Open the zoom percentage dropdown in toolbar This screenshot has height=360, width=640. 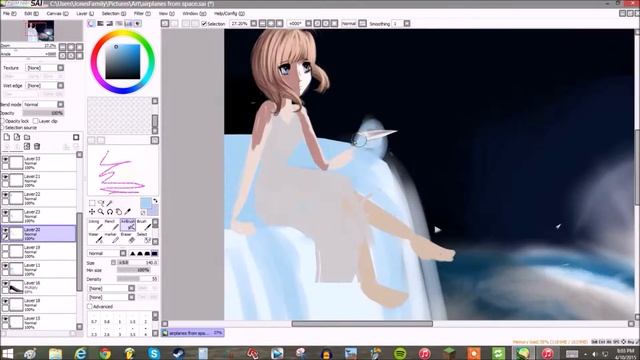click(254, 24)
